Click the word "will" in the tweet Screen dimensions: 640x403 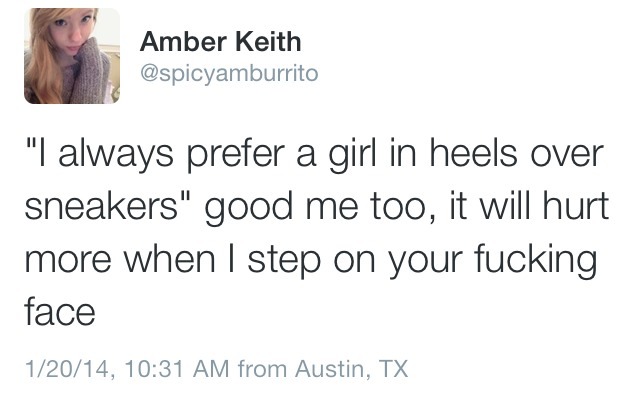point(495,210)
